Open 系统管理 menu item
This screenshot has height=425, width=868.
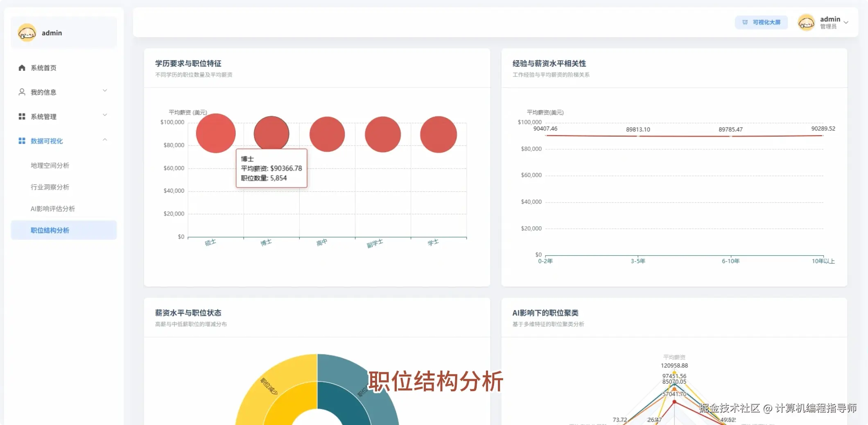[x=64, y=117]
